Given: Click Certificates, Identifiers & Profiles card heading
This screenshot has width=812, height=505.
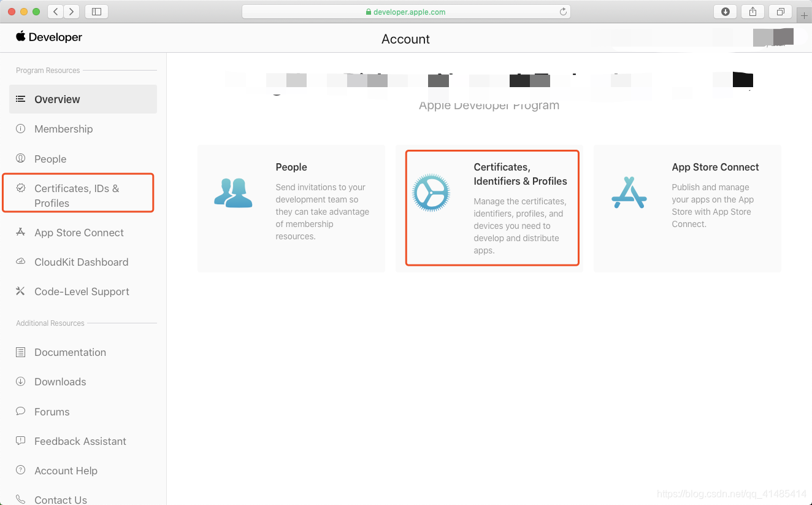Looking at the screenshot, I should 520,174.
